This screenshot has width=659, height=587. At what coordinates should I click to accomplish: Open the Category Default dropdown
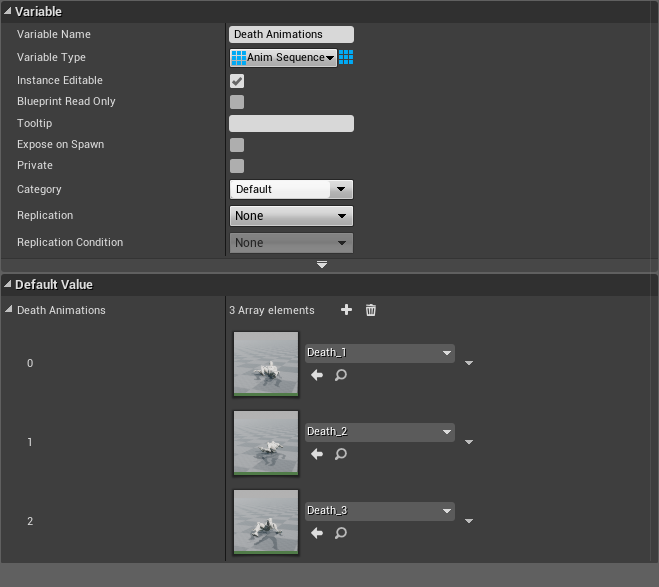tap(291, 189)
